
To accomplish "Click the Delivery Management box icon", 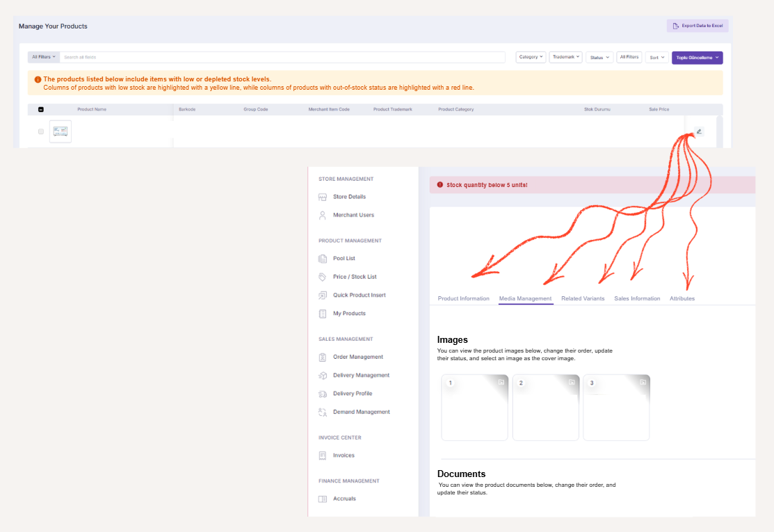I will click(x=323, y=376).
